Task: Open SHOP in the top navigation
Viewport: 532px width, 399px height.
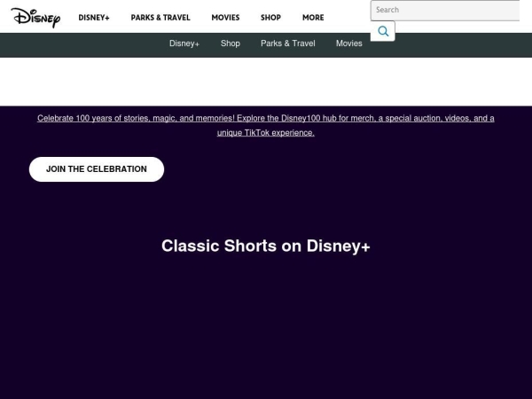Action: tap(270, 18)
